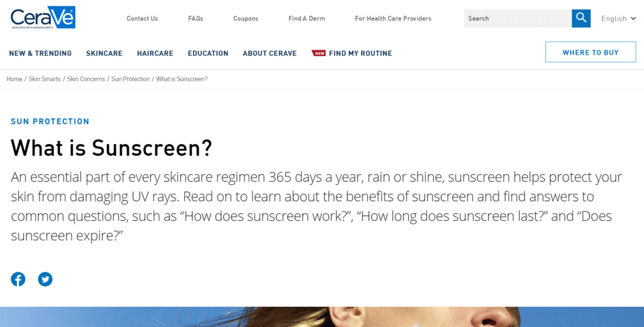
Task: Share the article on Facebook
Action: (x=18, y=279)
